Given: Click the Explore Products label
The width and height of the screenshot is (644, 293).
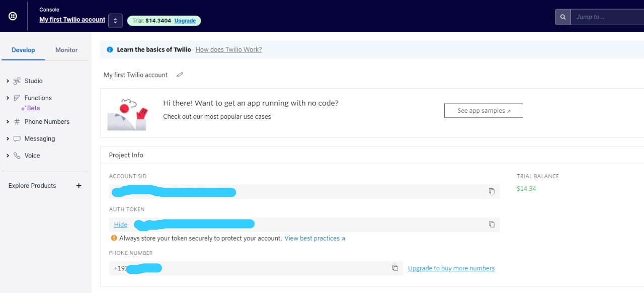Looking at the screenshot, I should click(x=32, y=186).
